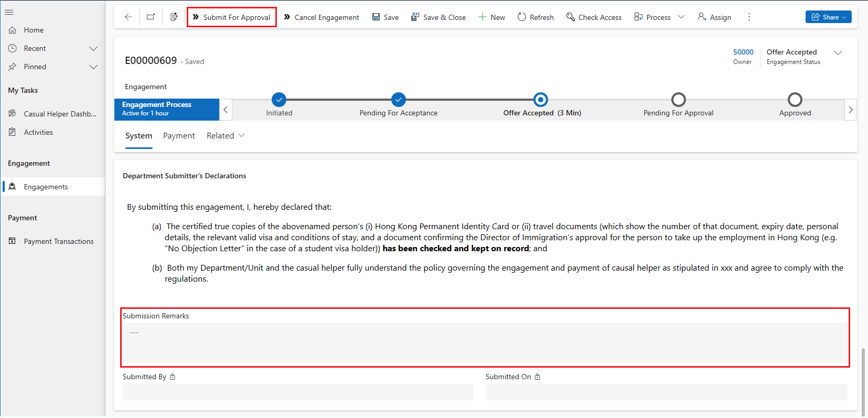Click the Refresh circular arrow icon
This screenshot has width=868, height=418.
pos(522,17)
